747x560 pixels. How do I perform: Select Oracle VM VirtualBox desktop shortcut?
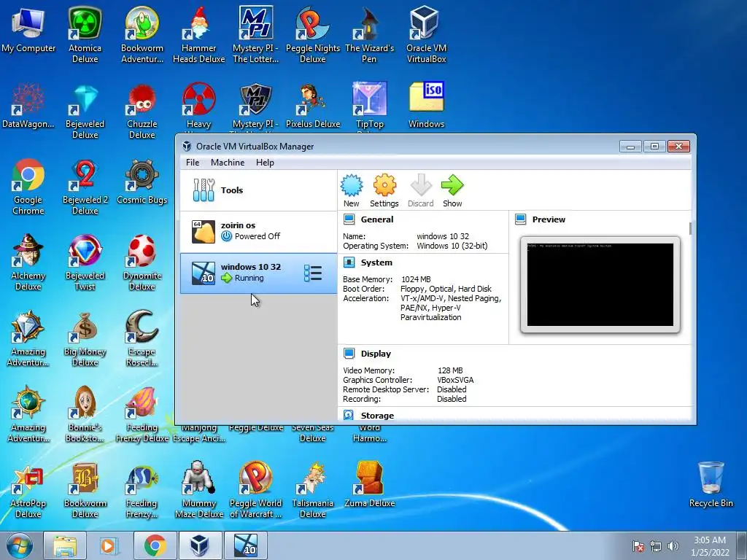(426, 35)
